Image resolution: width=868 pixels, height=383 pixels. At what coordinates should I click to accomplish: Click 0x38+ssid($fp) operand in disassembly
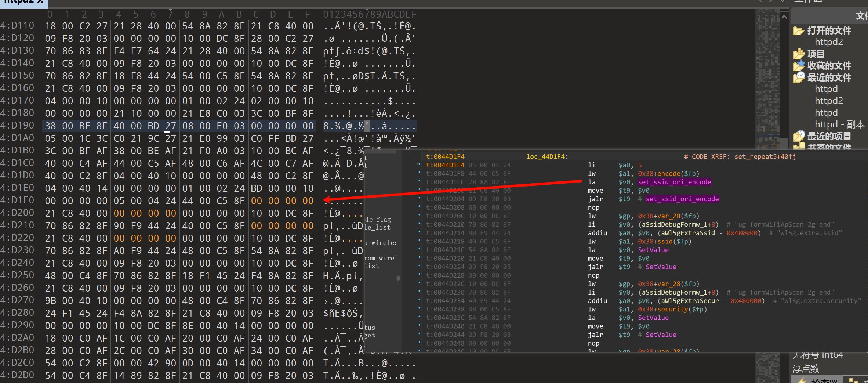click(665, 242)
